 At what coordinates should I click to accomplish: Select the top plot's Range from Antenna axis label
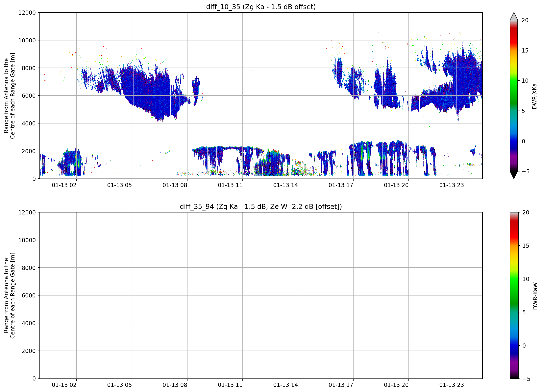(9, 96)
